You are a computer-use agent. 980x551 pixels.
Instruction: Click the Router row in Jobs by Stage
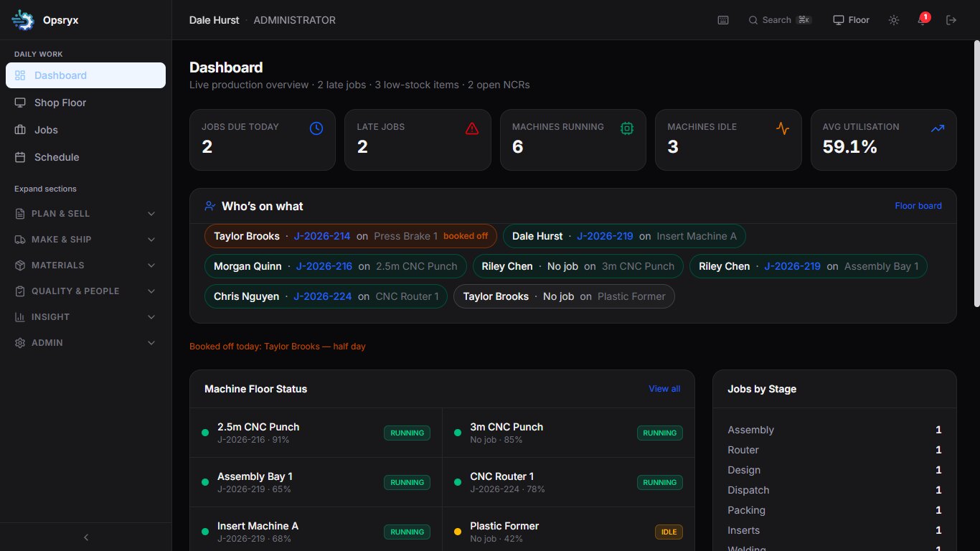click(834, 450)
